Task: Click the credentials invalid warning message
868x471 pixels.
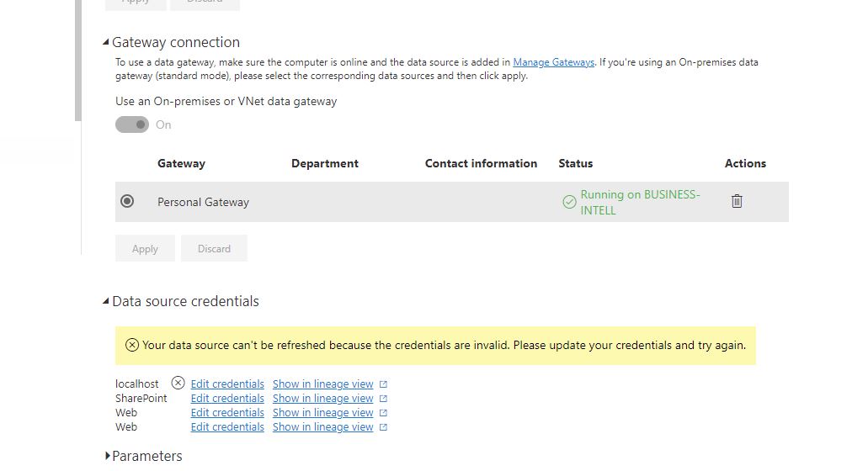Action: (444, 346)
